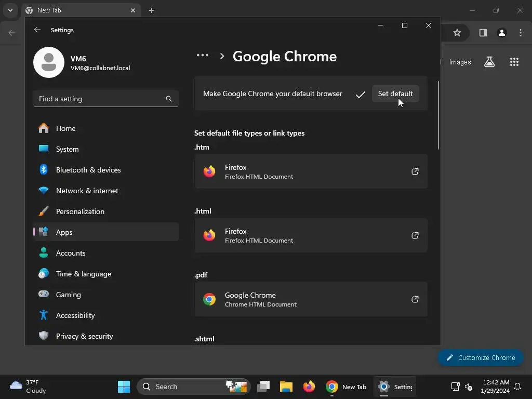Open the Google apps grid icon
532x399 pixels.
(514, 62)
